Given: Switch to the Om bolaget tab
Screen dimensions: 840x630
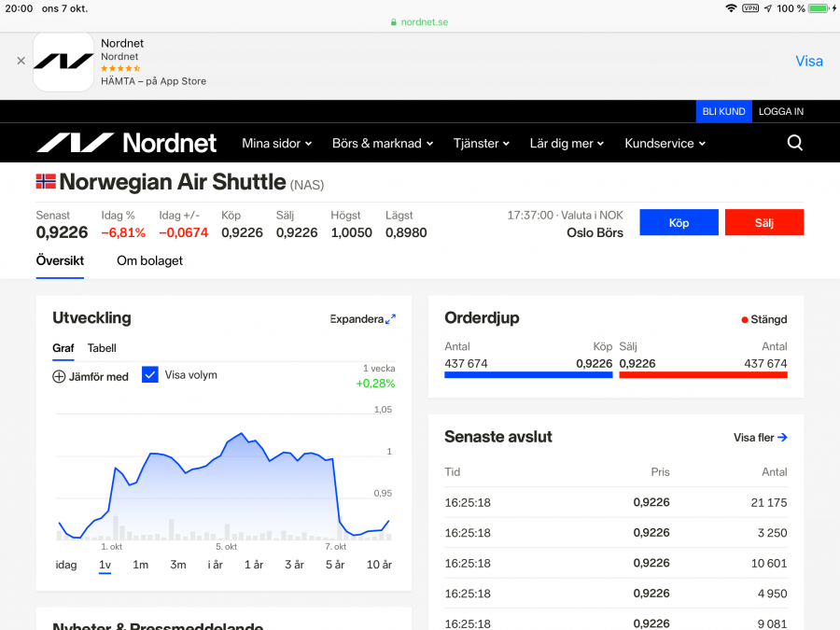Looking at the screenshot, I should 149,261.
